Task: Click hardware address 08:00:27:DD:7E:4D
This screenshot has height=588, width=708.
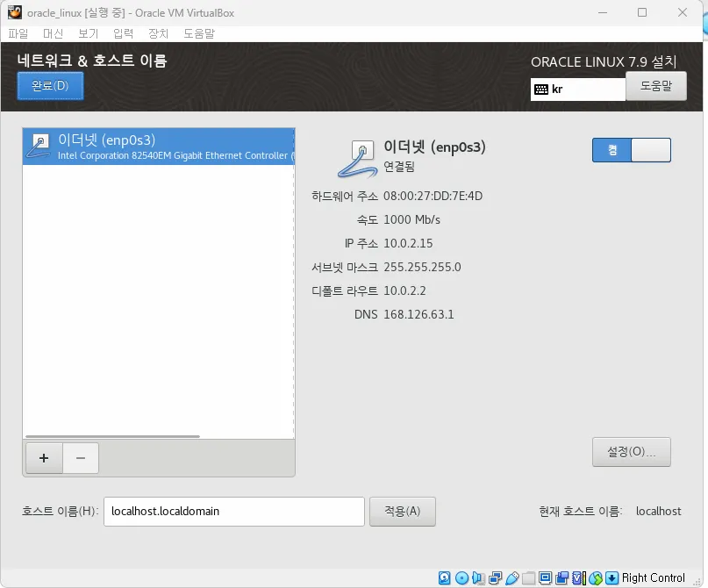Action: [433, 196]
